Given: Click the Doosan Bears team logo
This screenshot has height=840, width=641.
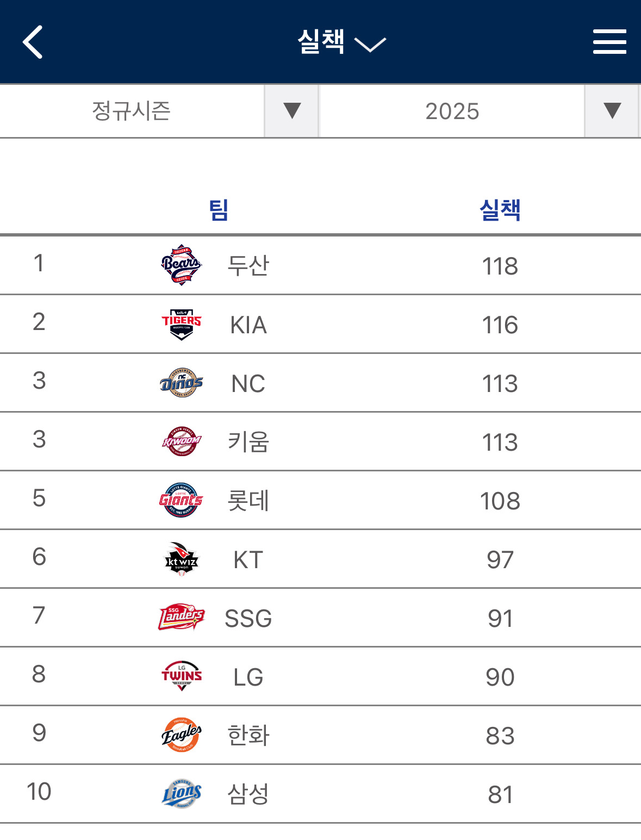Looking at the screenshot, I should pos(182,265).
